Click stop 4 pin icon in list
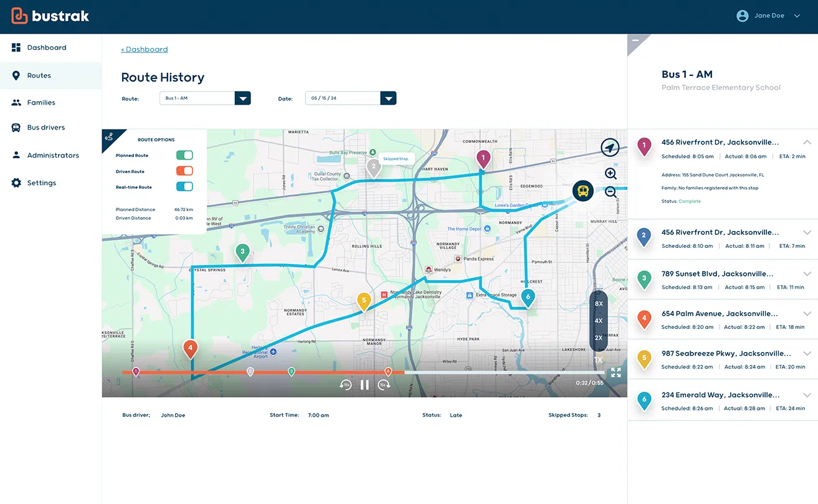The image size is (818, 504). 644,319
